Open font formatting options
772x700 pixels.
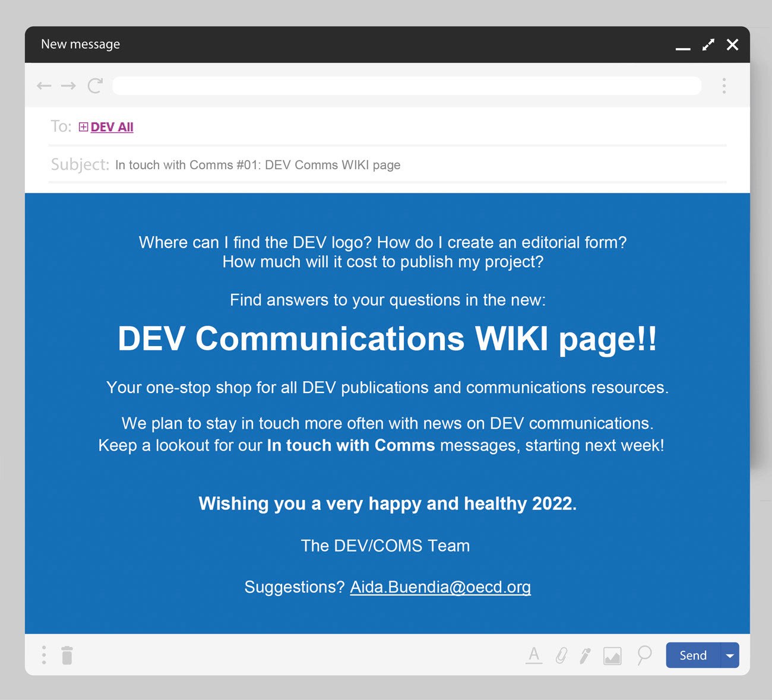pyautogui.click(x=534, y=655)
